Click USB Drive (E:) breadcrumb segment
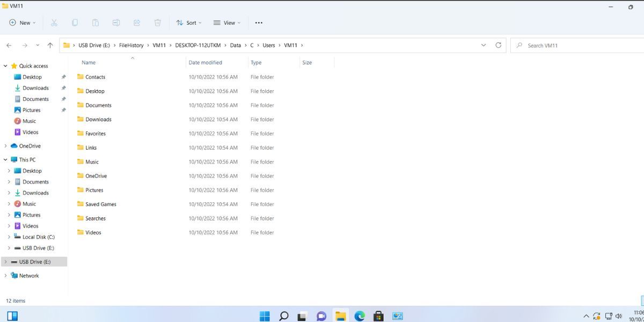Viewport: 644px width, 322px height. [x=94, y=46]
